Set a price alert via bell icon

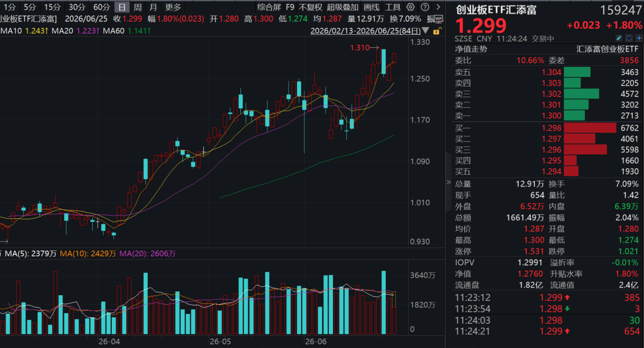coord(629,38)
